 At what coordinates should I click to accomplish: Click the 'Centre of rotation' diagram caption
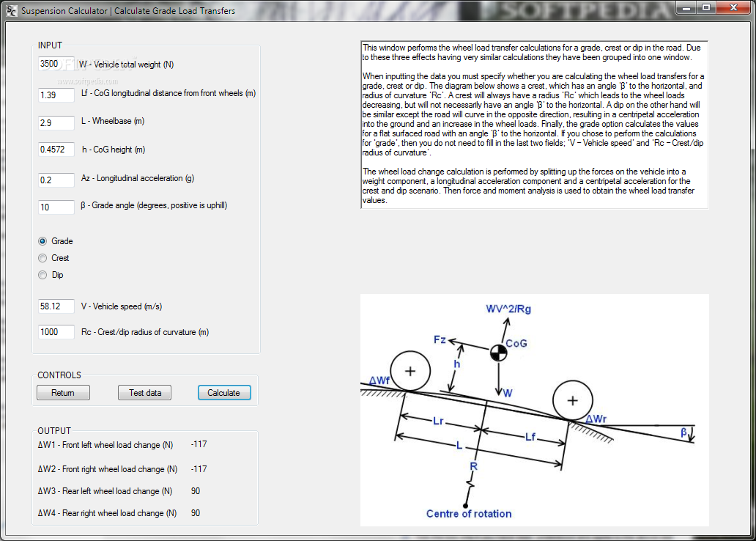[469, 514]
